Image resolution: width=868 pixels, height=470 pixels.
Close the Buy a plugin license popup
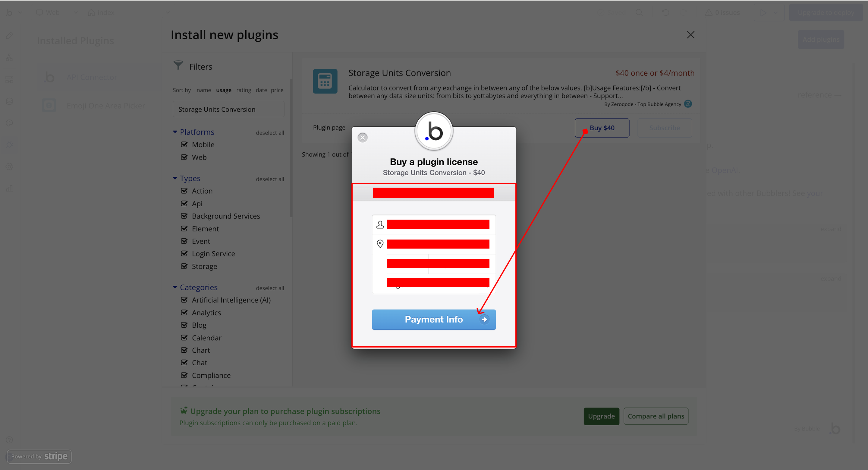[x=363, y=138]
